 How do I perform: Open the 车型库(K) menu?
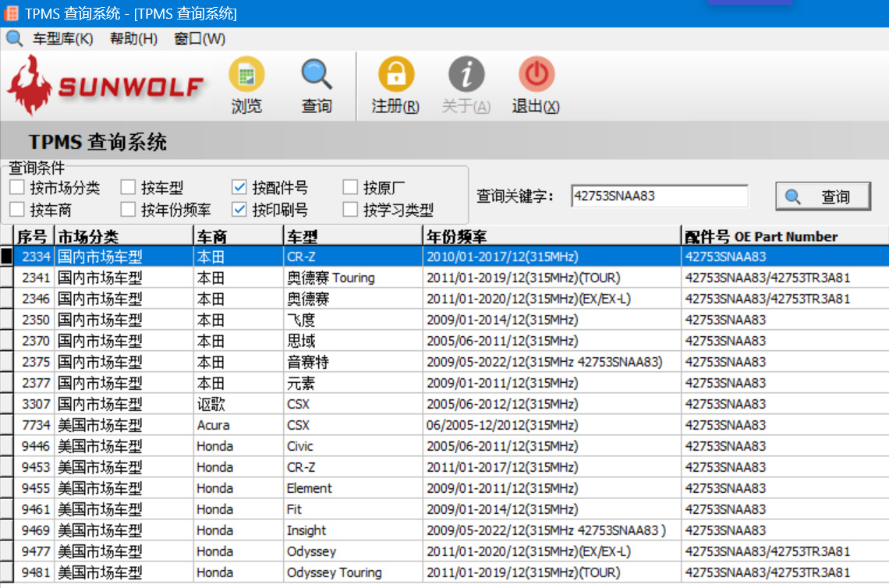point(62,38)
